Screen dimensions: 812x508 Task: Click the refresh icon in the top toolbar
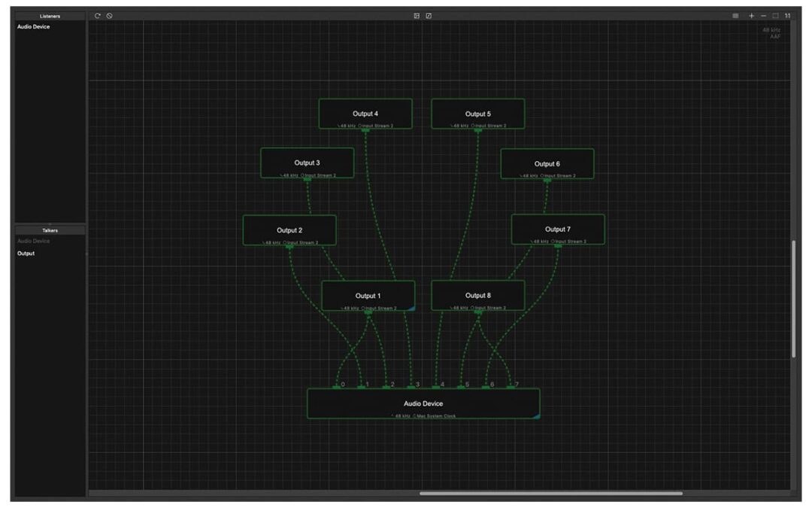pyautogui.click(x=97, y=16)
